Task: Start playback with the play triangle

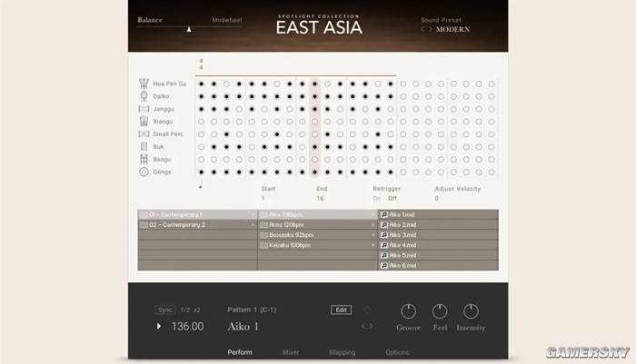Action: coord(159,326)
